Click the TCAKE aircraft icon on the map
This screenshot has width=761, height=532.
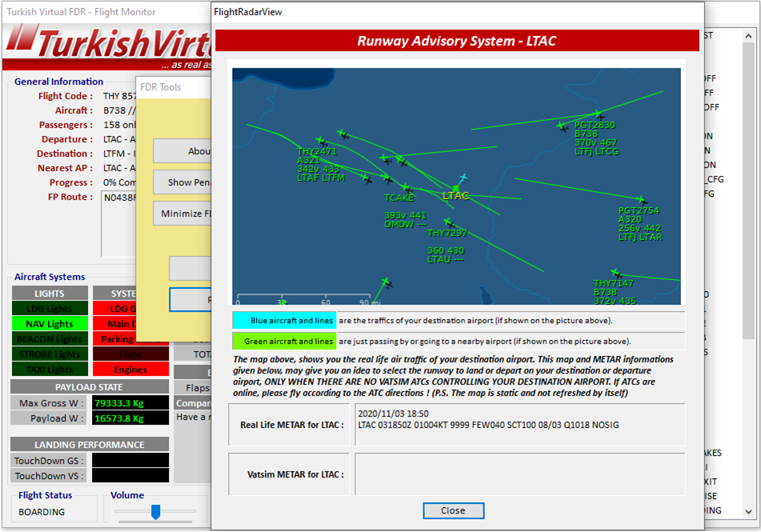[x=407, y=188]
